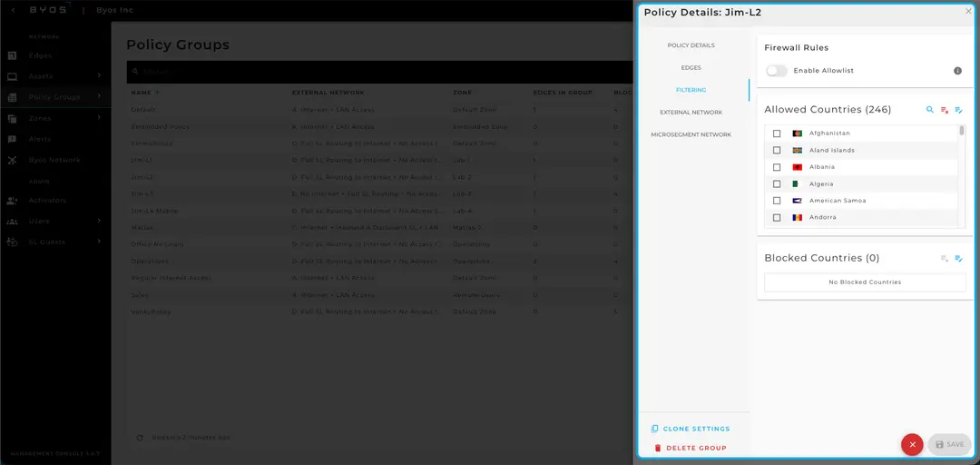Check the Albania checkbox

coord(777,167)
